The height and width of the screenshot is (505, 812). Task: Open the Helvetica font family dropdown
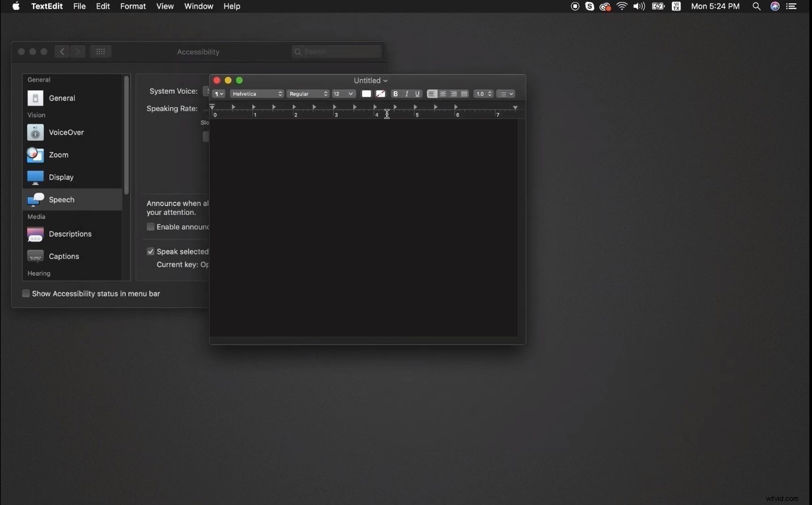257,93
